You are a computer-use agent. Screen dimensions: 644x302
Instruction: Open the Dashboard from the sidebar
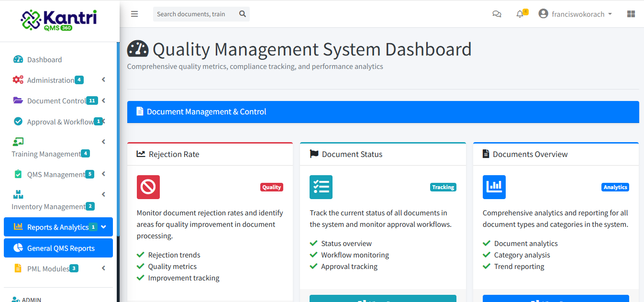coord(45,59)
